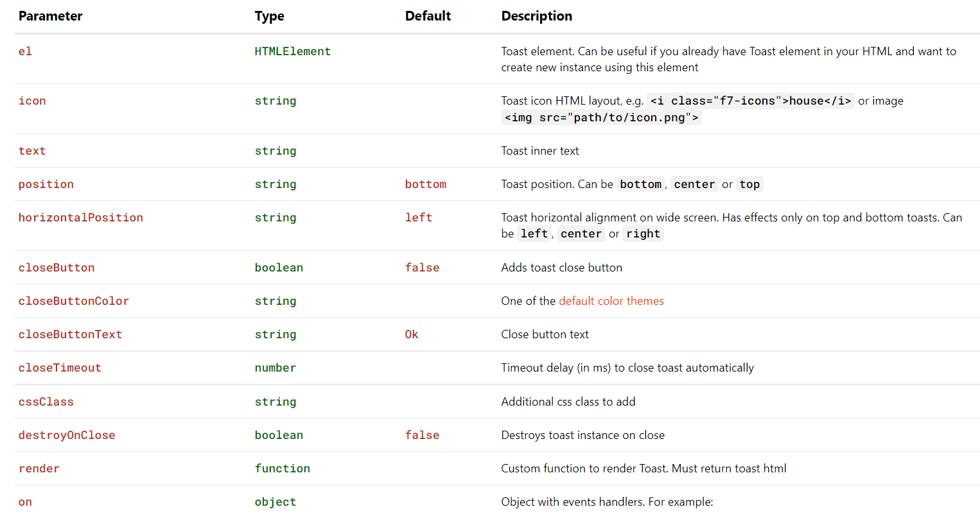This screenshot has width=980, height=516.
Task: Click the 'function' type of render
Action: pos(282,469)
